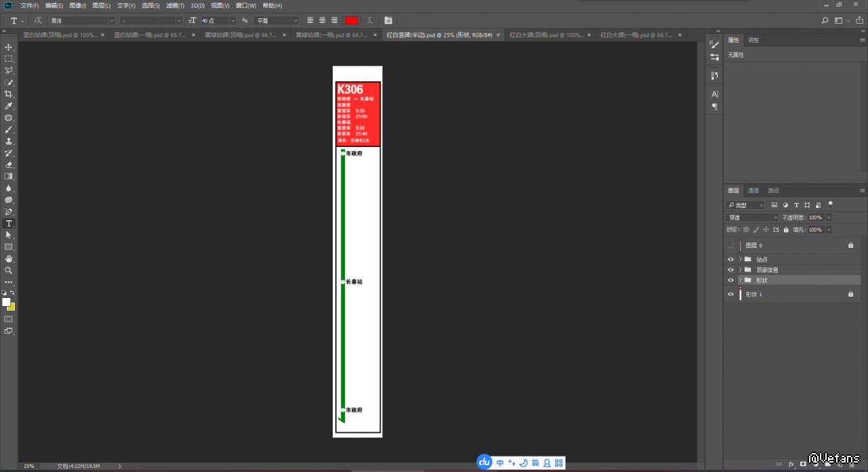Select the Rectangular Marquee tool
This screenshot has height=472, width=868.
[9, 59]
